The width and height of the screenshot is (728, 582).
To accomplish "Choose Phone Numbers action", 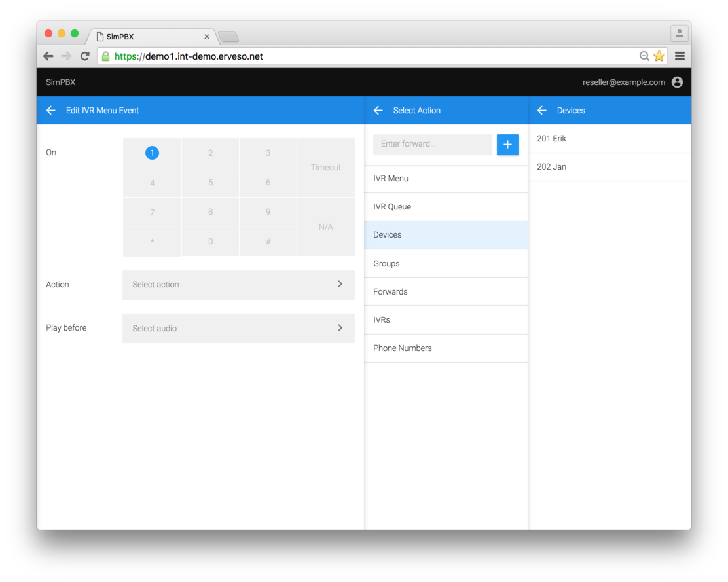I will [446, 348].
